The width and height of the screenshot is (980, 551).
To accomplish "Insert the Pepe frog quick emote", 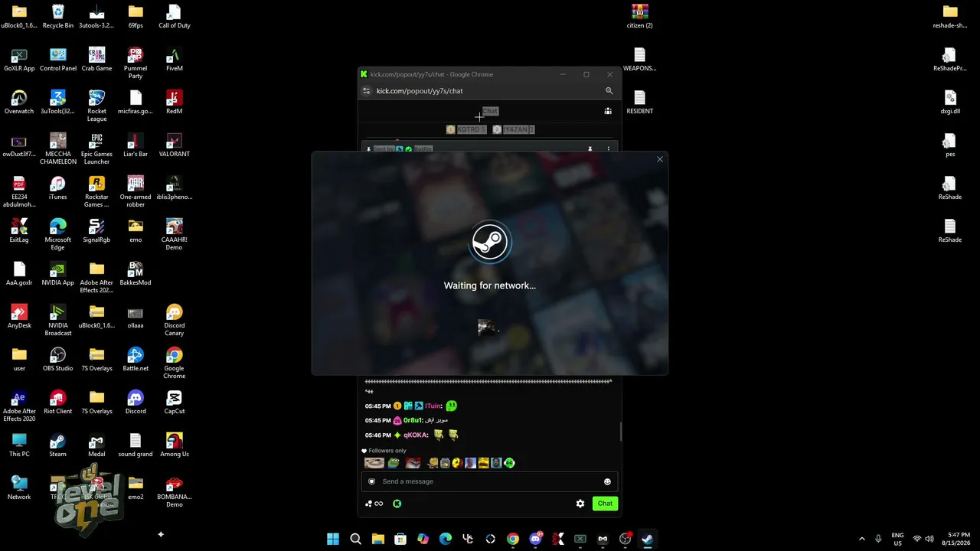I will click(394, 463).
